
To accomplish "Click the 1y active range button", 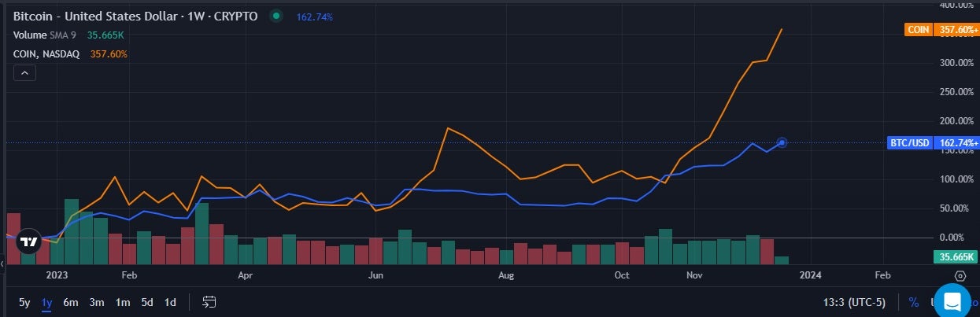I will [47, 302].
